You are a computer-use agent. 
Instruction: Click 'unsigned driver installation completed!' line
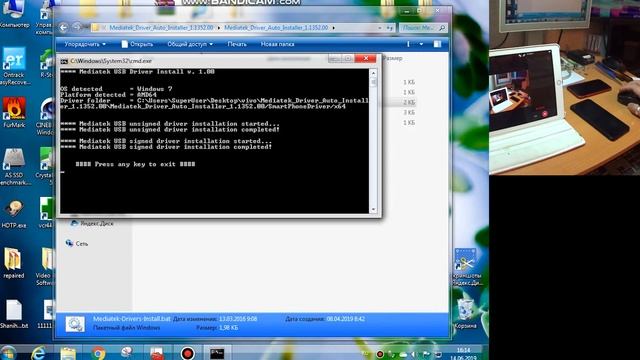coord(170,130)
